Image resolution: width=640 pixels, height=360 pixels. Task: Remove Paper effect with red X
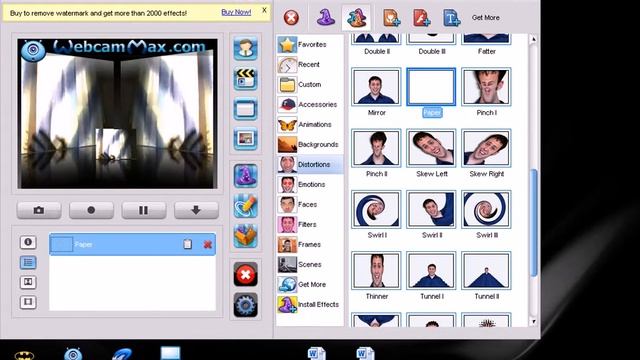tap(207, 244)
